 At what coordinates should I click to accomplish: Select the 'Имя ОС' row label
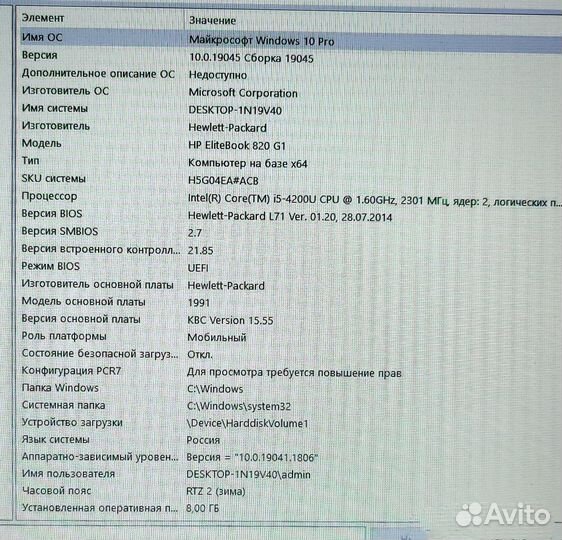point(42,37)
